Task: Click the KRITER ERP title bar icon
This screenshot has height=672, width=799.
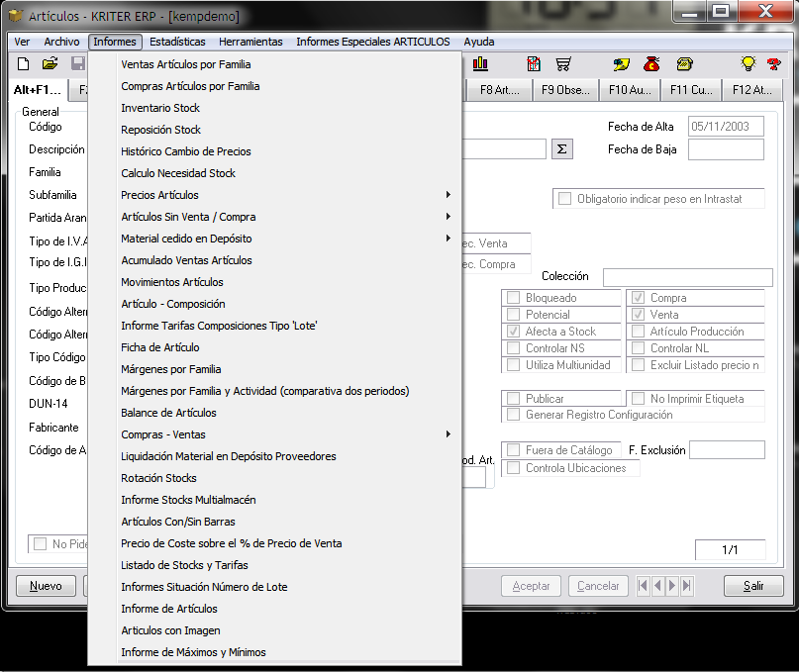Action: [x=16, y=16]
